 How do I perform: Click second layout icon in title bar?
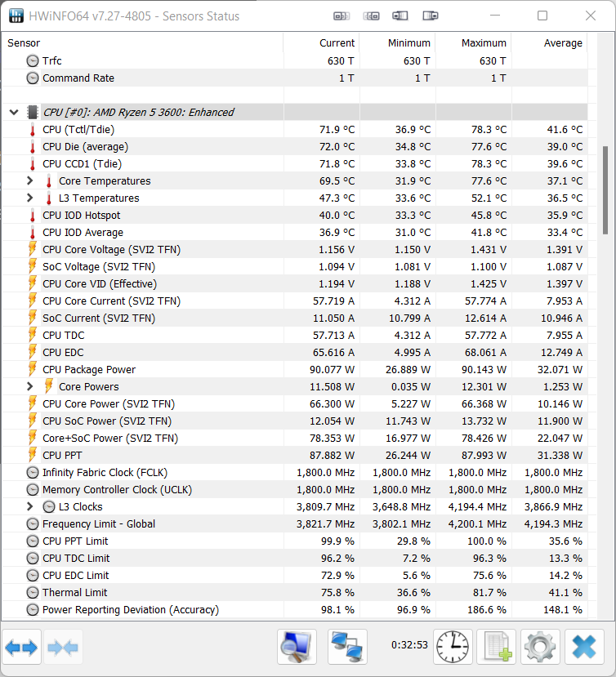(372, 16)
